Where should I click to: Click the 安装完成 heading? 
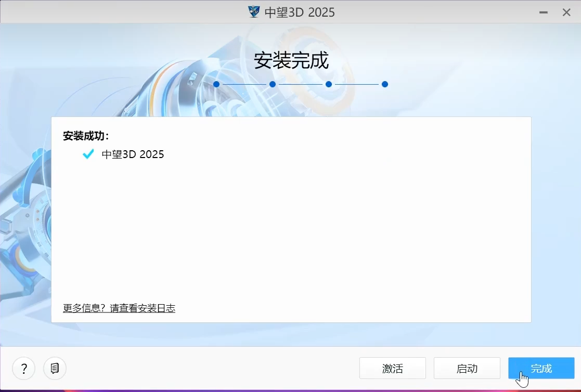291,60
